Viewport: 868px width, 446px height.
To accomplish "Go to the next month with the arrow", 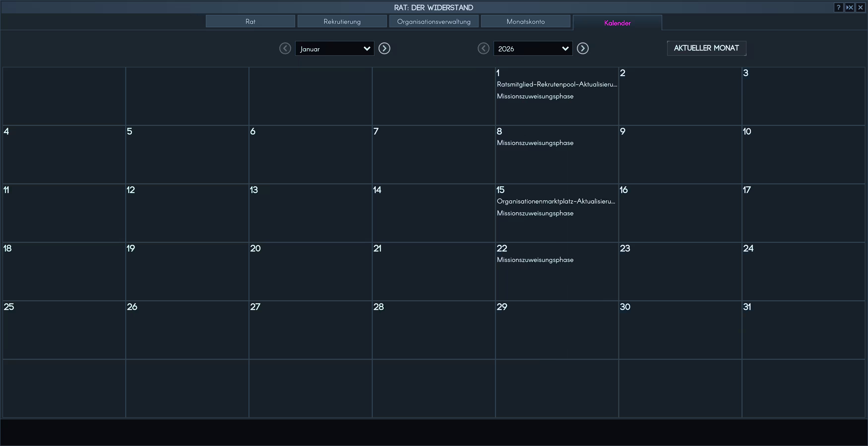I will tap(384, 49).
